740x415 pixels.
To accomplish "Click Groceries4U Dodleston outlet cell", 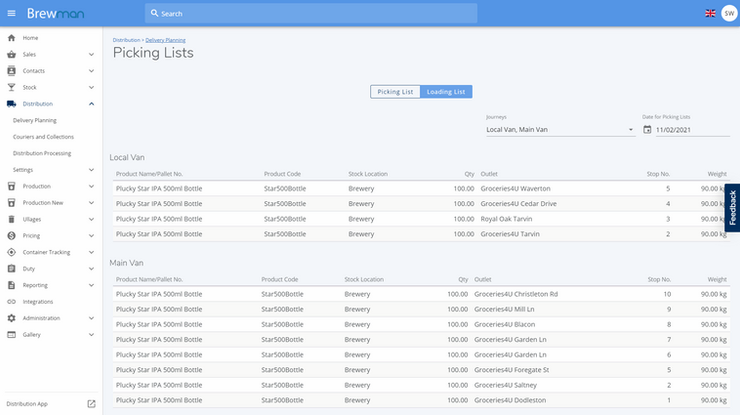I will pyautogui.click(x=510, y=400).
